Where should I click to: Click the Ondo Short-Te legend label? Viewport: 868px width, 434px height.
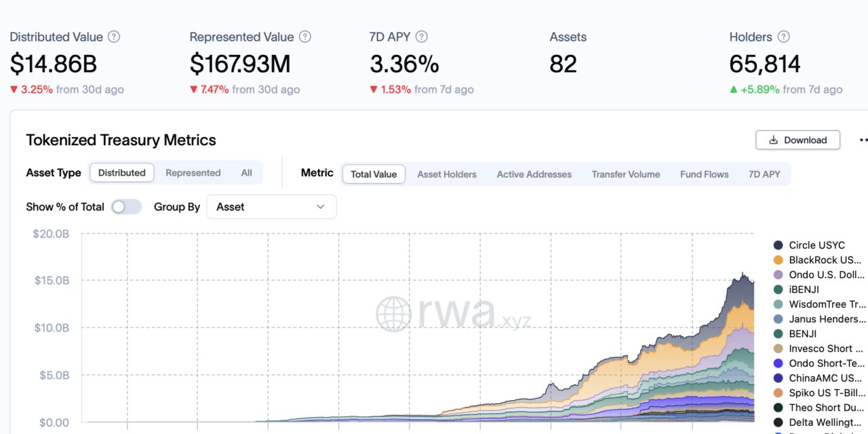point(827,363)
